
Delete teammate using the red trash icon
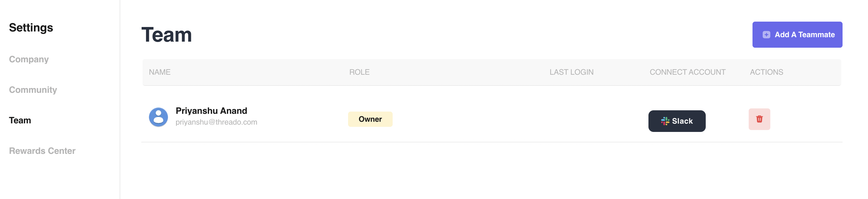point(759,119)
